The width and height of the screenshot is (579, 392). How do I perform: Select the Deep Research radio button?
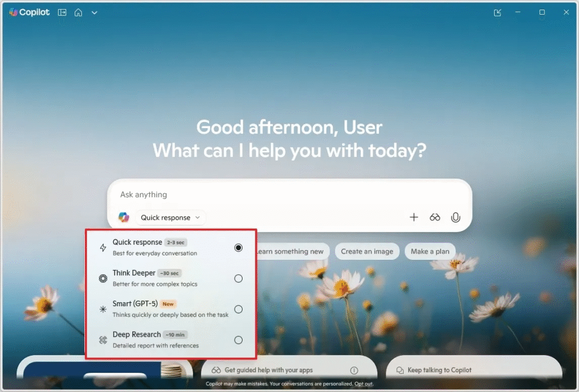click(238, 340)
